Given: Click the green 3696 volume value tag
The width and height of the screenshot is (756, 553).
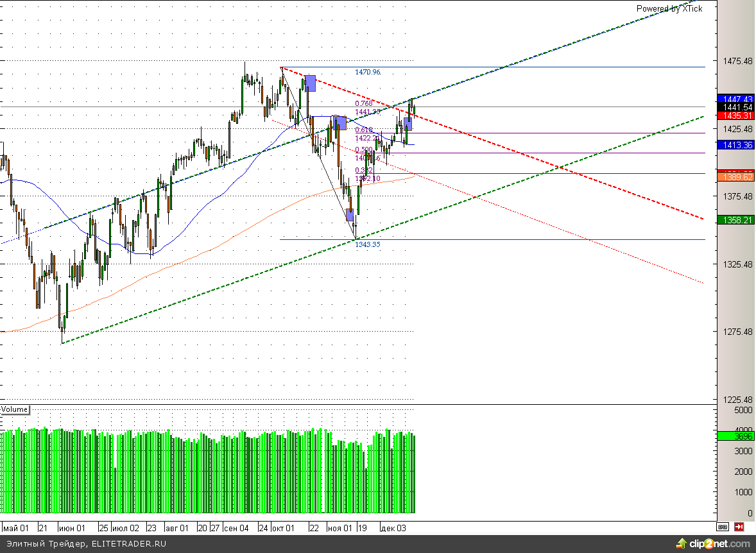Looking at the screenshot, I should [735, 436].
